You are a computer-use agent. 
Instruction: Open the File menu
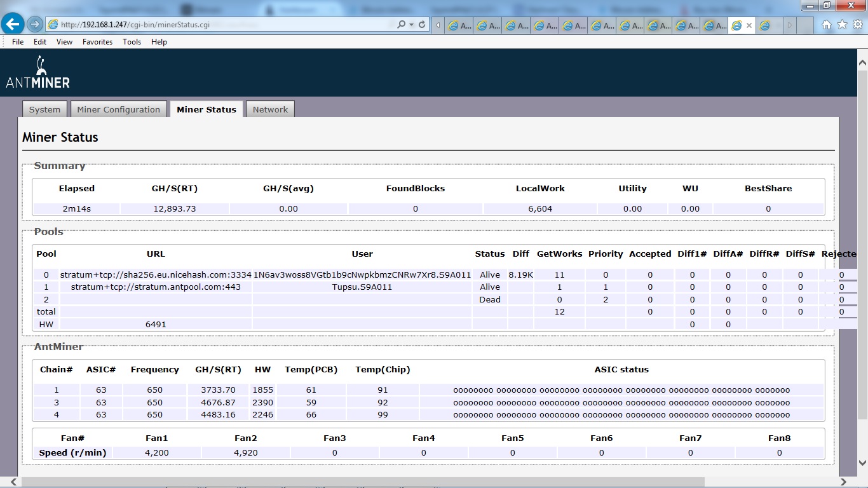[x=18, y=42]
